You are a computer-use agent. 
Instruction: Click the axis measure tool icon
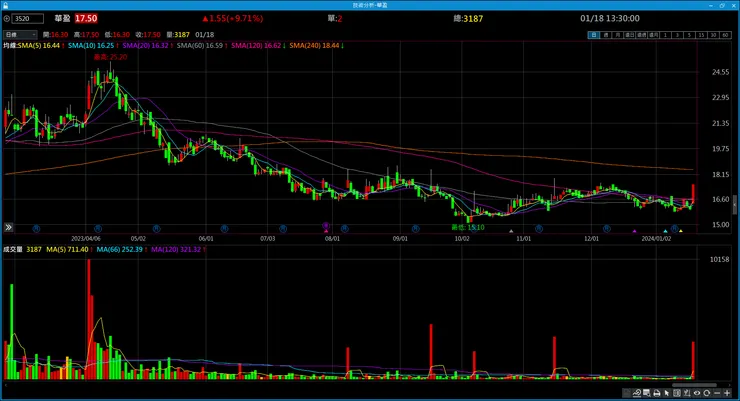tap(687, 393)
